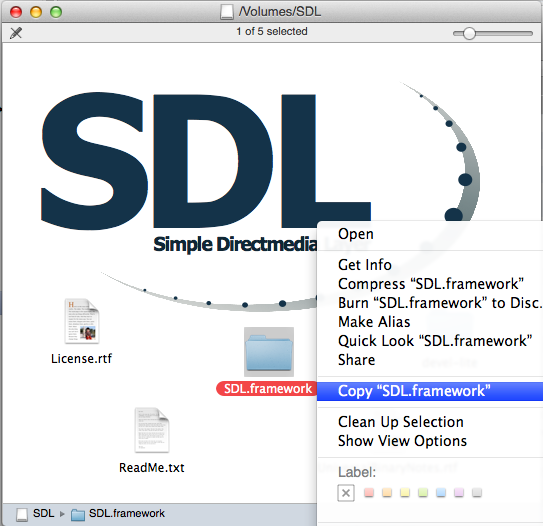
Task: Select the License.rtf file icon
Action: [82, 321]
